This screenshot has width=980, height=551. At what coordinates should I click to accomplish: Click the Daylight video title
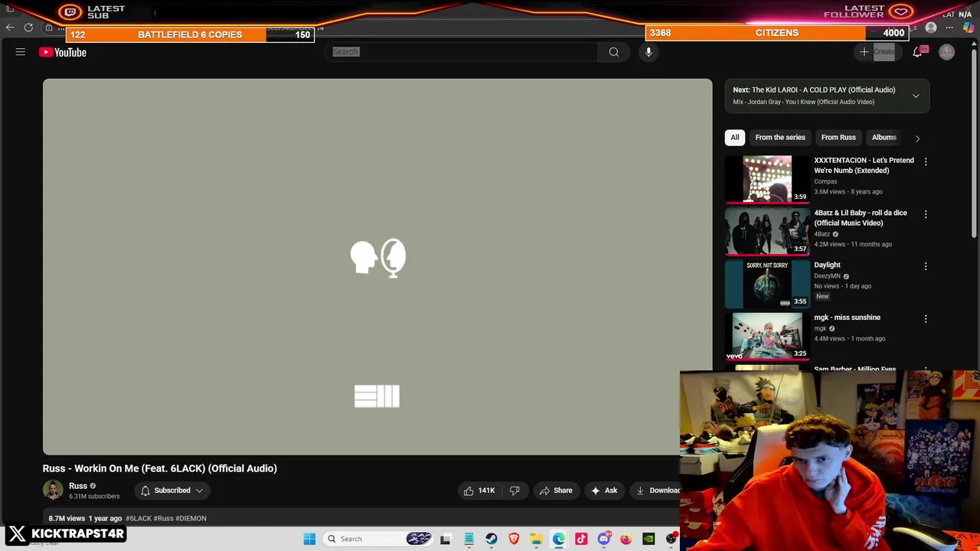coord(827,265)
